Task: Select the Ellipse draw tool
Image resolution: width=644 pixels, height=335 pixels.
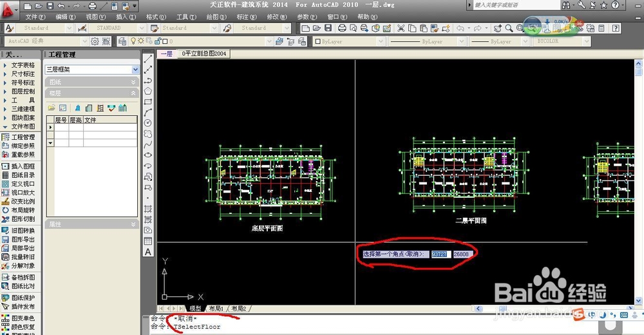Action: click(x=148, y=155)
